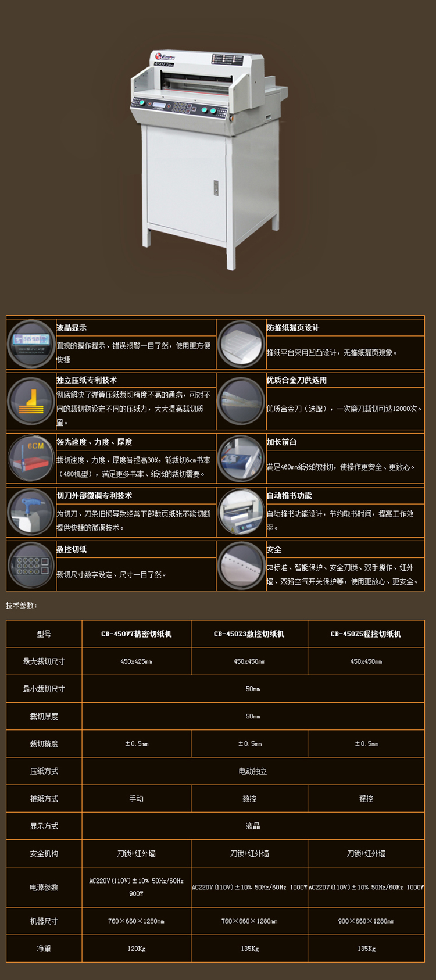The width and height of the screenshot is (436, 980).
Task: Select the CB-450V7精密切纸机 column header
Action: [x=136, y=634]
